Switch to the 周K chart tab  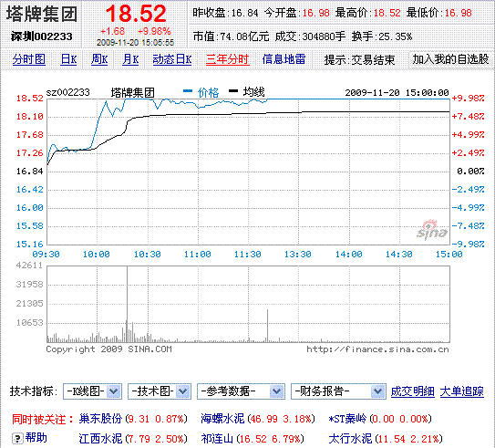(99, 59)
